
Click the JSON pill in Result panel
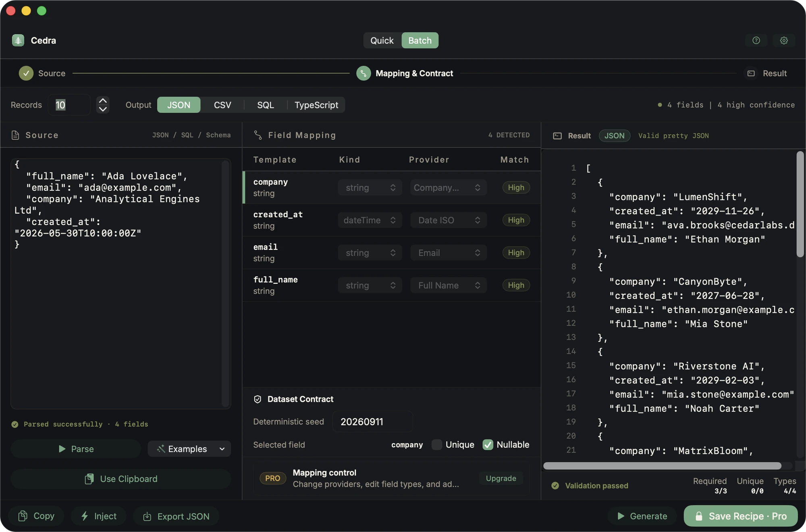614,136
